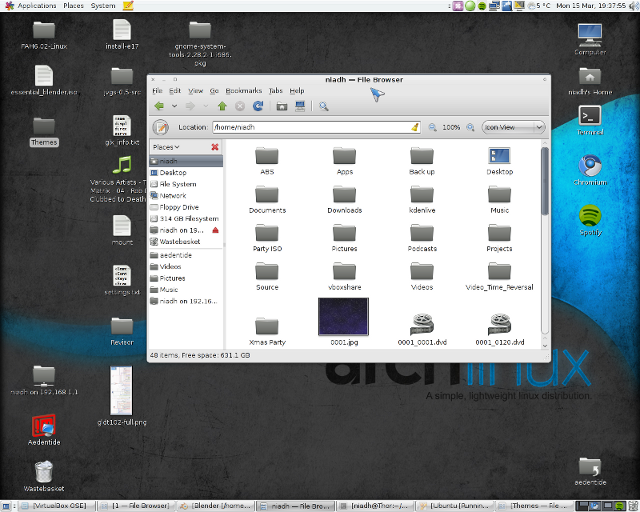Screen dimensions: 640x512
Task: Select the Back up folder
Action: point(422,161)
